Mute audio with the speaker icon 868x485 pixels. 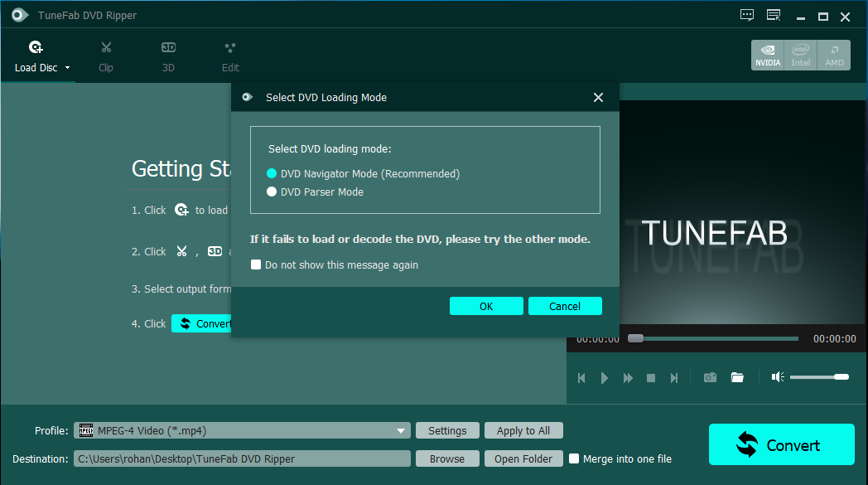(777, 377)
